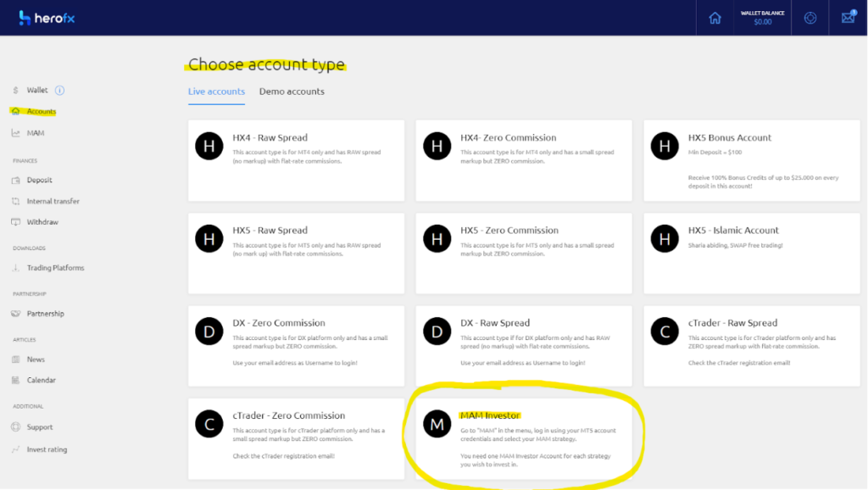Image resolution: width=868 pixels, height=490 pixels.
Task: Click the Wallet dollar icon in sidebar
Action: [x=15, y=90]
